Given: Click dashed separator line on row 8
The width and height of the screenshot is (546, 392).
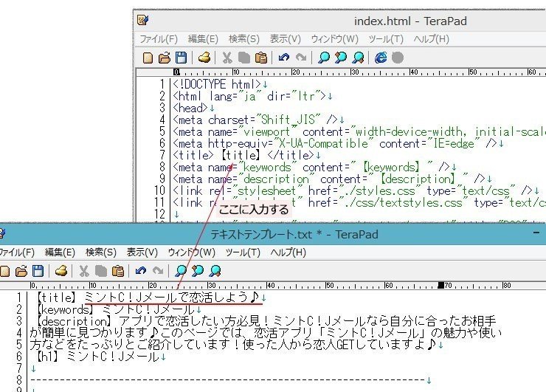Looking at the screenshot, I should [x=228, y=380].
